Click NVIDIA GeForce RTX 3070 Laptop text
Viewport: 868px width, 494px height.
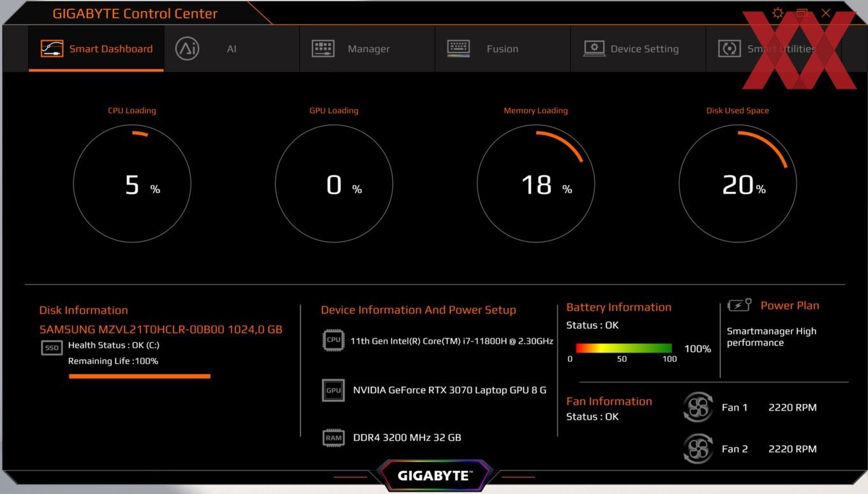pos(449,390)
